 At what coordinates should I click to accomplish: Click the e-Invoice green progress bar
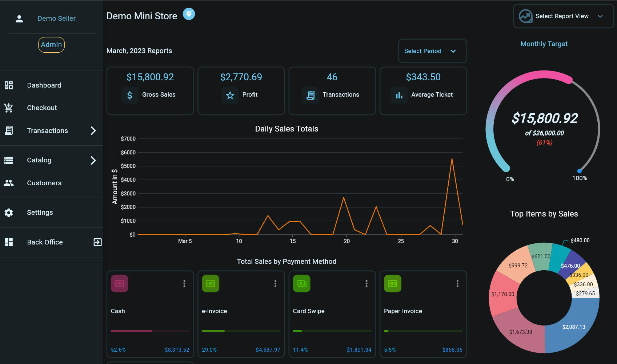(x=213, y=331)
